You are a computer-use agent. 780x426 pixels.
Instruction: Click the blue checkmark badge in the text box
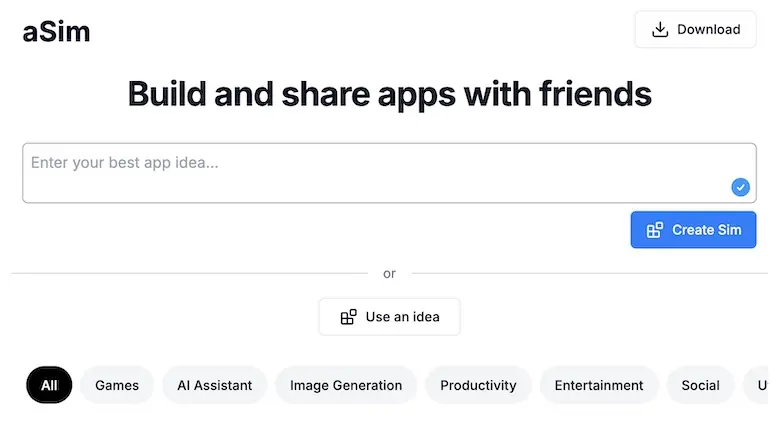[740, 187]
